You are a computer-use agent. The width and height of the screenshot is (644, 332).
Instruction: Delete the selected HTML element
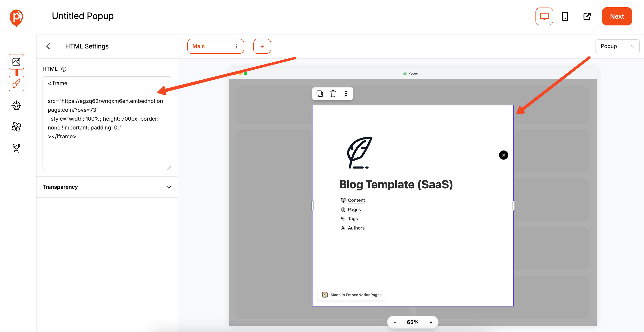(333, 94)
